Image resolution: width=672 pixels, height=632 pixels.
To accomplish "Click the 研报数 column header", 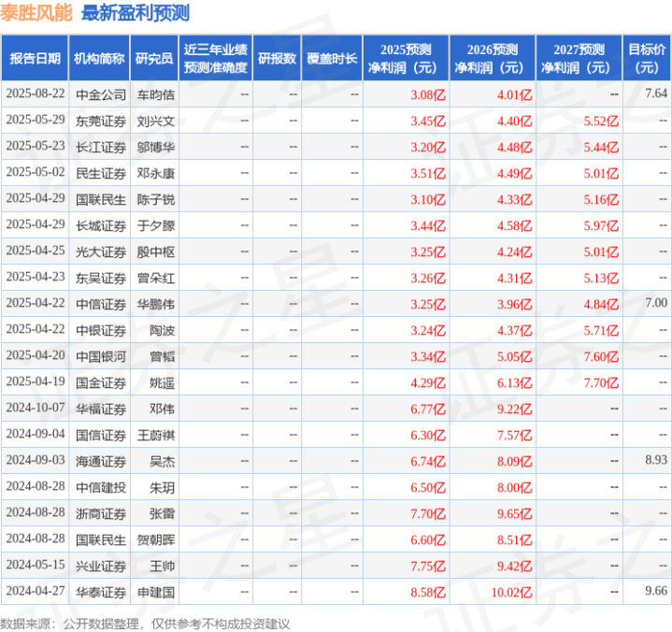I will [x=278, y=59].
